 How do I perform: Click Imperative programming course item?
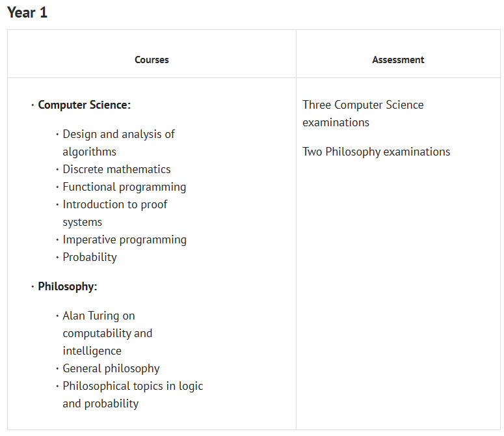(x=124, y=239)
